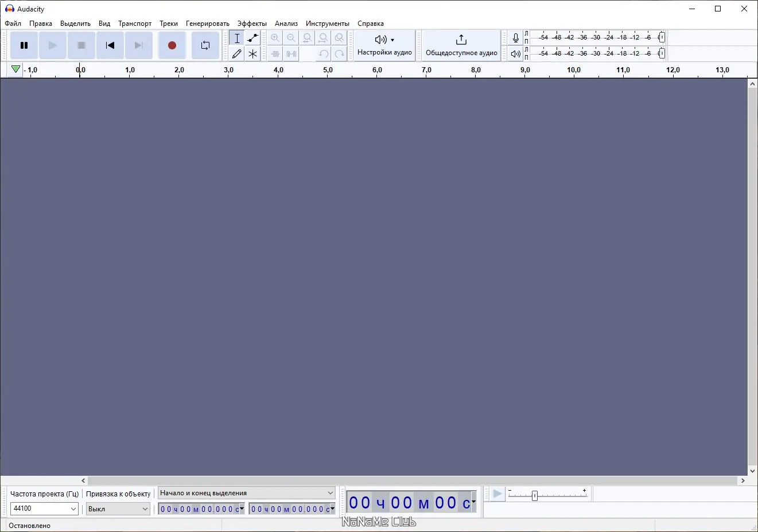Image resolution: width=758 pixels, height=532 pixels.
Task: Skip to end of project
Action: click(139, 45)
